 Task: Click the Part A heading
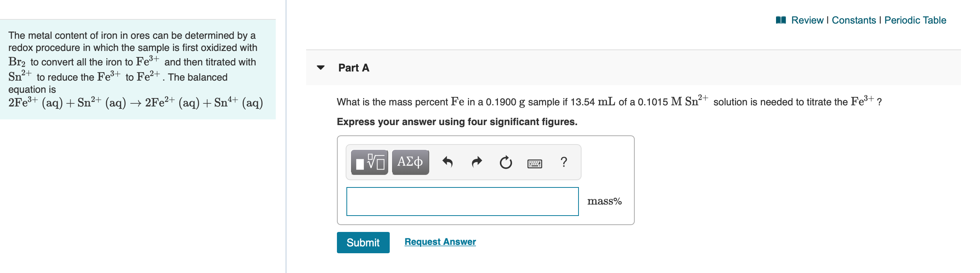click(353, 68)
